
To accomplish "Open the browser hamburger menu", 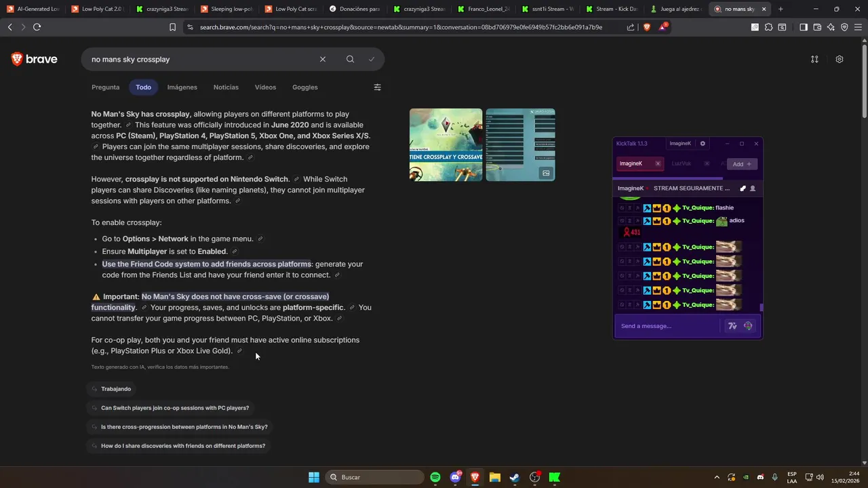I will tap(858, 27).
